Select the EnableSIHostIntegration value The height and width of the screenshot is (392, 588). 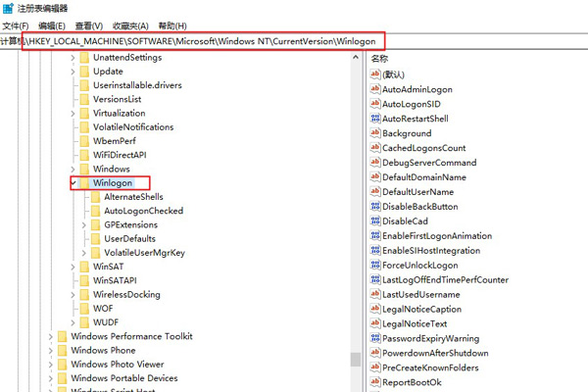pyautogui.click(x=431, y=250)
